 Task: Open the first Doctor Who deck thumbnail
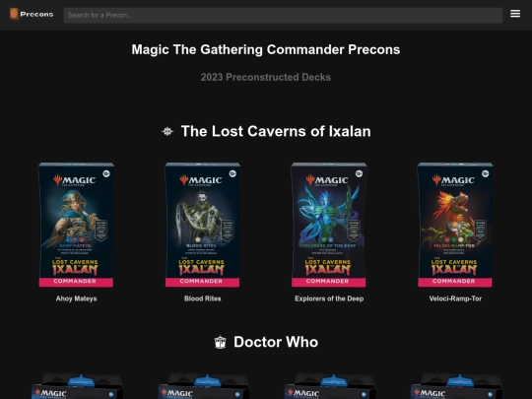point(77,386)
